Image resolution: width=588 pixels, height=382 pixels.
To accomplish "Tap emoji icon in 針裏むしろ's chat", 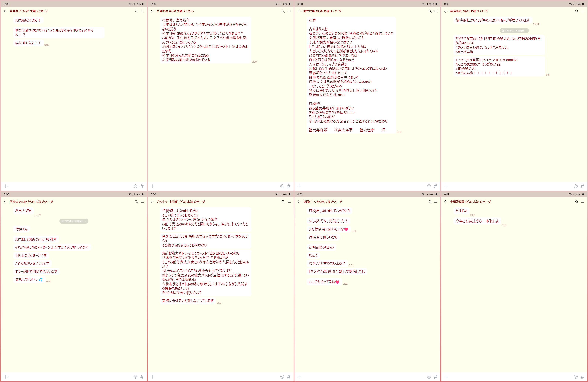I will 429,377.
